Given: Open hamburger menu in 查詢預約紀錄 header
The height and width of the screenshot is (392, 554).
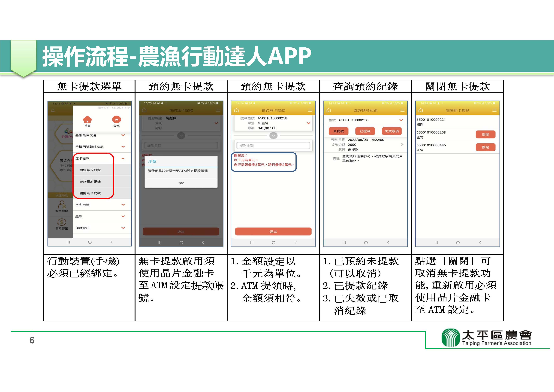Looking at the screenshot, I should coord(402,110).
